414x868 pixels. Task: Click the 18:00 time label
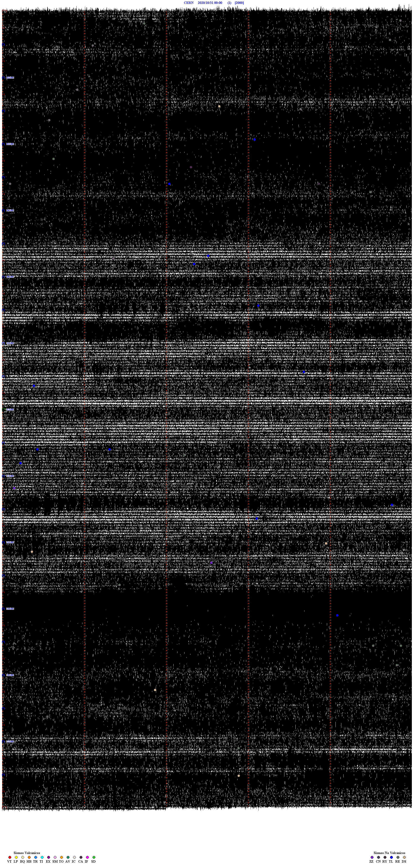(10, 608)
